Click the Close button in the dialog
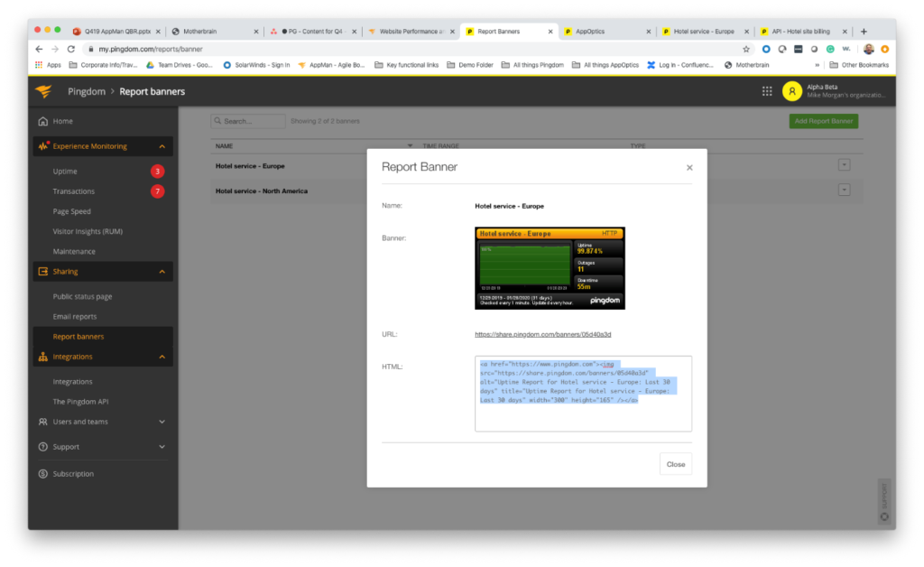 click(x=676, y=464)
